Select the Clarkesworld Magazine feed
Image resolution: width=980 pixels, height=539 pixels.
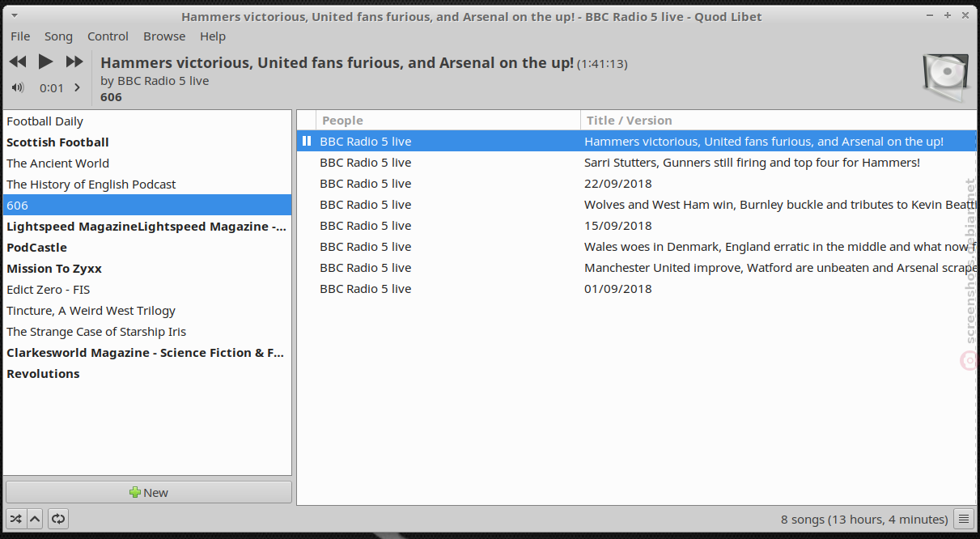coord(147,353)
